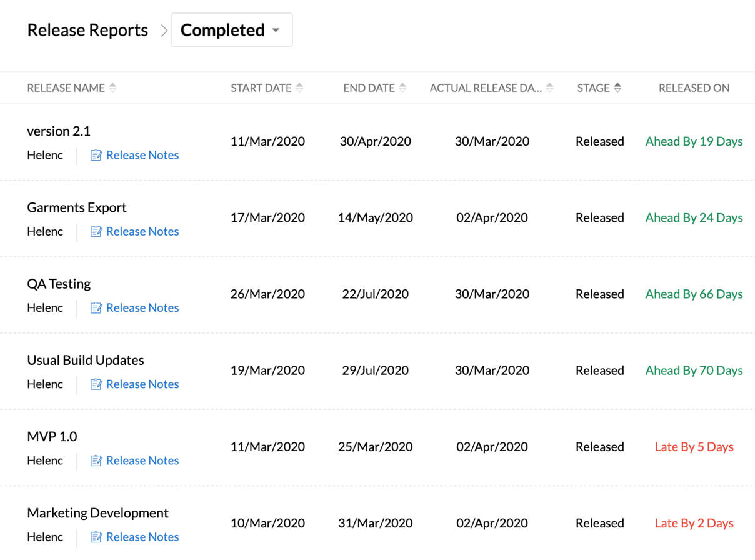The image size is (755, 560).
Task: Click the Marketing Development release name
Action: [x=98, y=512]
